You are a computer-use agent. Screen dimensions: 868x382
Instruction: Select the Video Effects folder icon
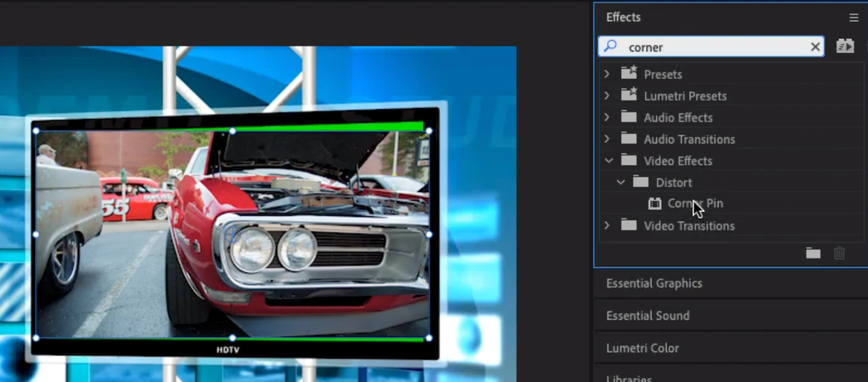pyautogui.click(x=629, y=160)
